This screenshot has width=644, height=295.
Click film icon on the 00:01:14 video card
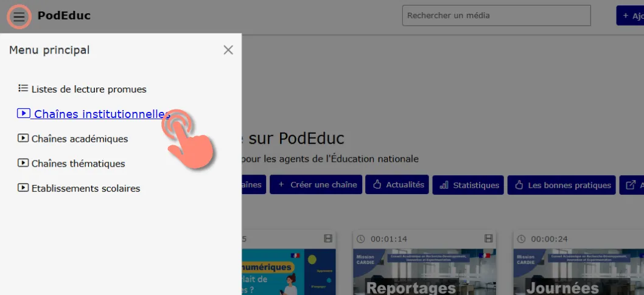[488, 238]
